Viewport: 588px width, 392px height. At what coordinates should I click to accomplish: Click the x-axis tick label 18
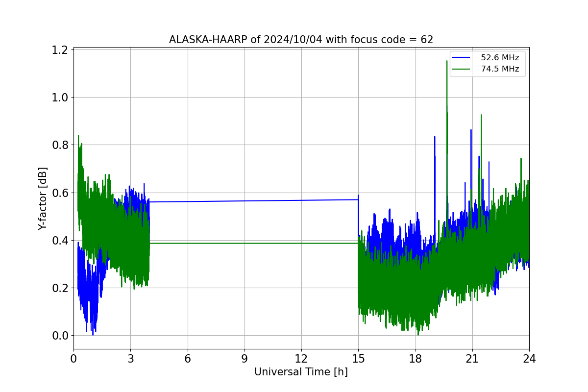[x=415, y=359]
